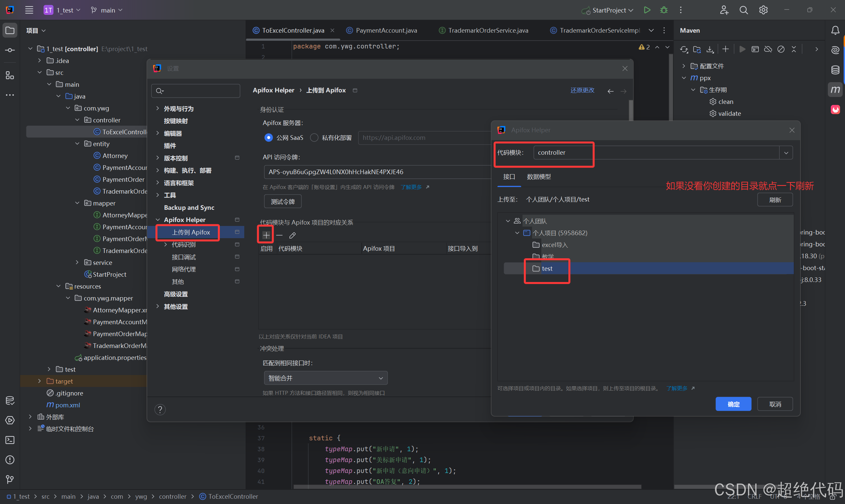Click the add mapping plus icon
The height and width of the screenshot is (504, 845).
(266, 235)
